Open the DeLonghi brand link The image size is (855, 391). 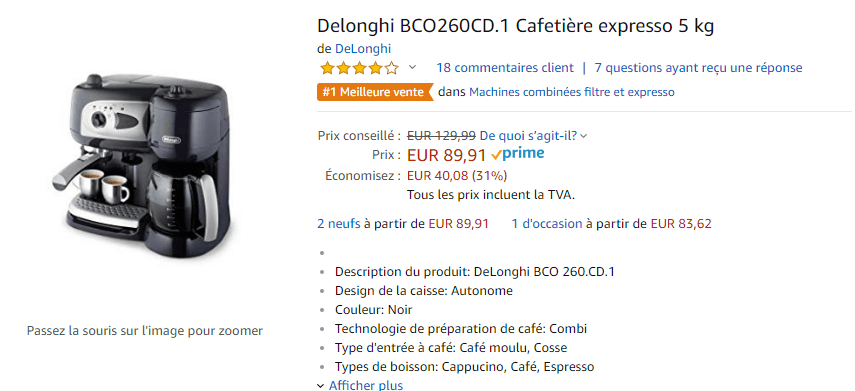click(x=363, y=49)
